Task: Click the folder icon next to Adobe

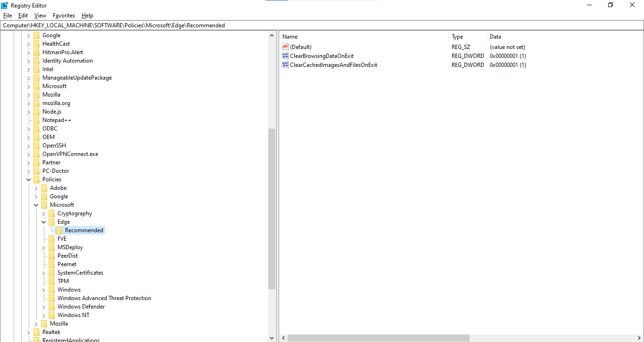Action: point(44,188)
